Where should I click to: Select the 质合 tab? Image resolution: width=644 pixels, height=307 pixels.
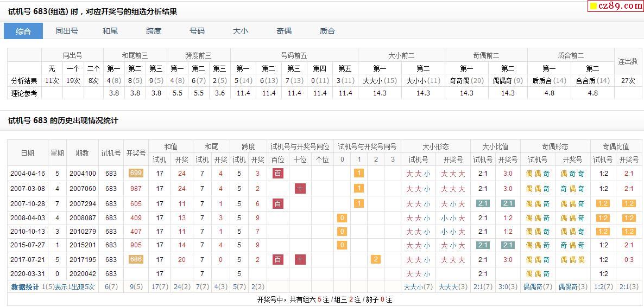pos(327,31)
